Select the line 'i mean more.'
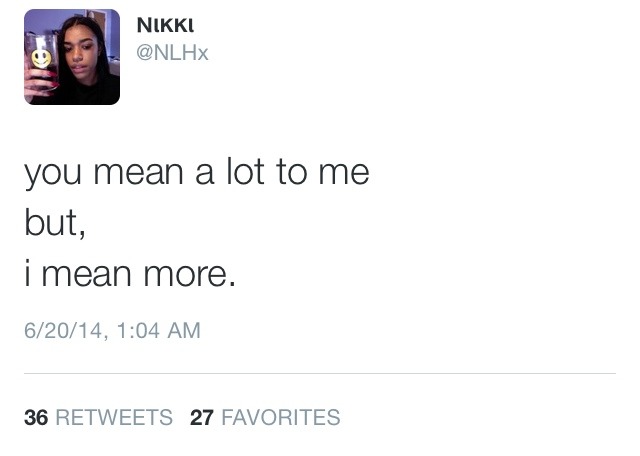Image resolution: width=640 pixels, height=456 pixels. [x=130, y=273]
